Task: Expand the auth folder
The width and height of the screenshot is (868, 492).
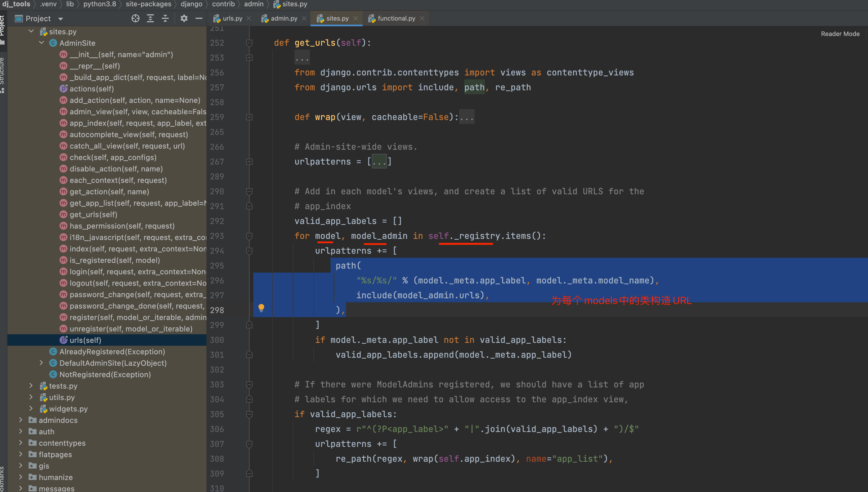Action: [x=21, y=431]
